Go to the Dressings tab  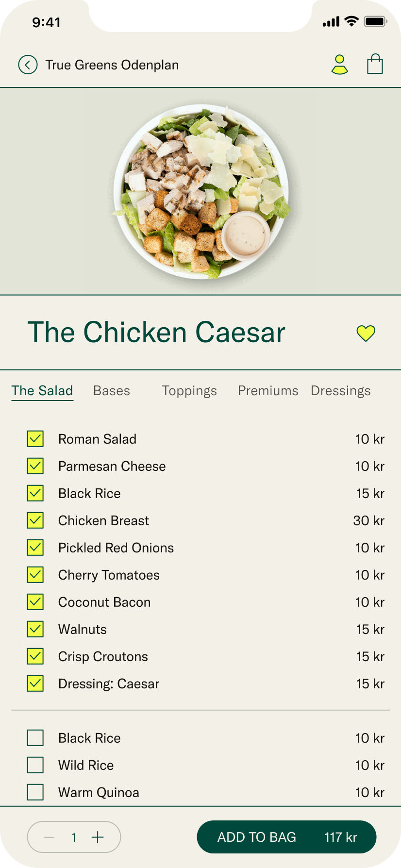(341, 391)
